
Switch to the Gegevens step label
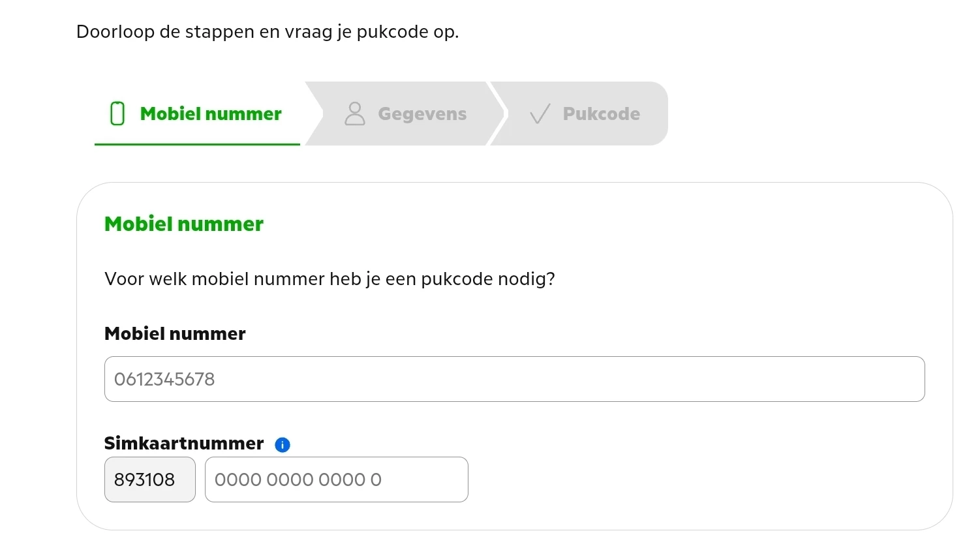(x=422, y=114)
